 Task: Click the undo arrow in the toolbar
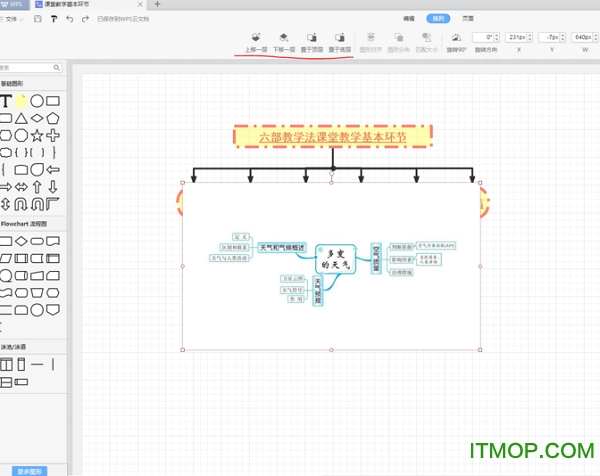click(69, 19)
